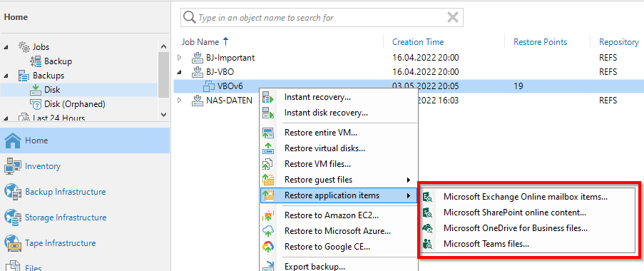Click the VBOv6 virtual machine icon

(x=209, y=86)
